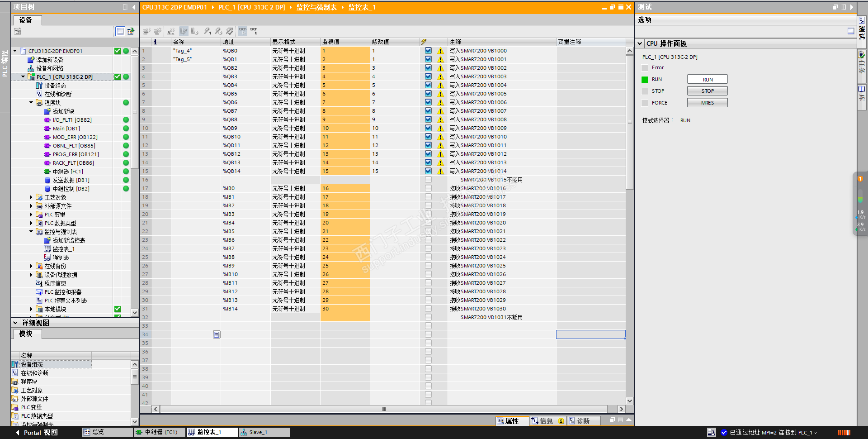Screen dimensions: 868x439
Task: Uncheck the modify checkbox for %QB3
Action: pos(428,76)
